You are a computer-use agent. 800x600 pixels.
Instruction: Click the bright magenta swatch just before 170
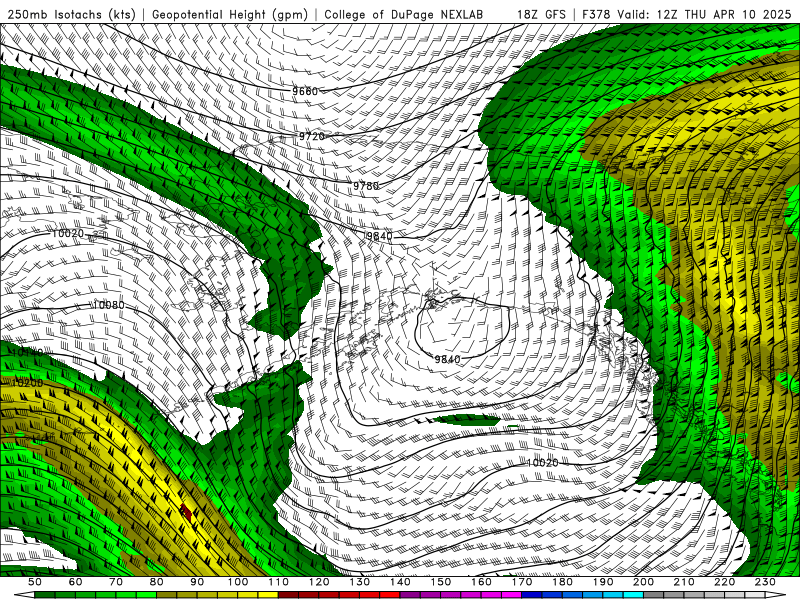(x=511, y=595)
